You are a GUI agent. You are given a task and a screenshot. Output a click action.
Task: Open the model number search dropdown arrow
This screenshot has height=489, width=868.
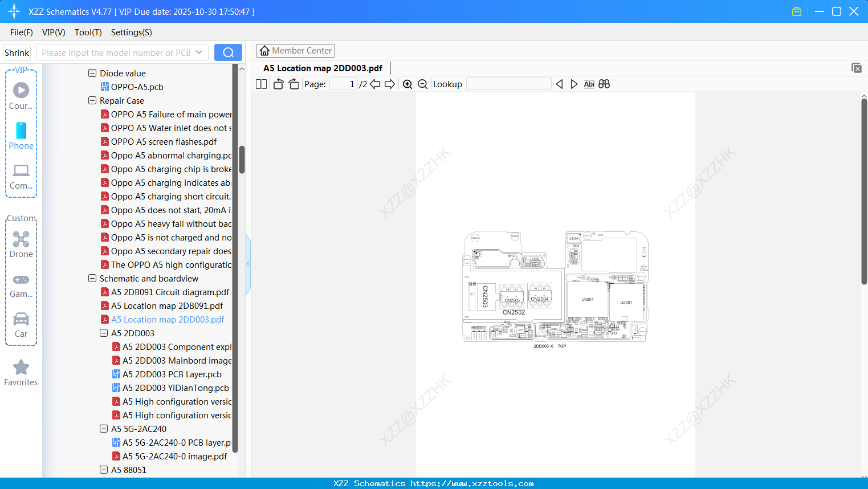199,52
